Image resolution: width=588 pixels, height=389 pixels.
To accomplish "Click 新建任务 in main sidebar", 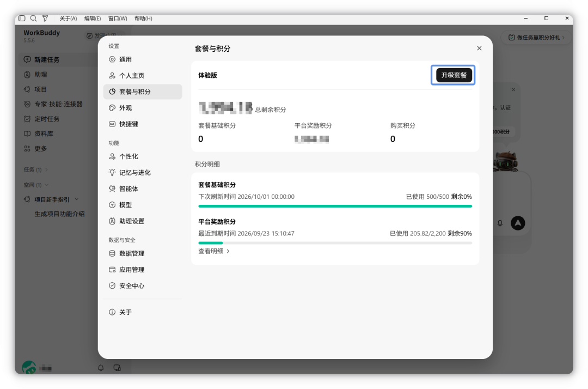I will coord(58,59).
